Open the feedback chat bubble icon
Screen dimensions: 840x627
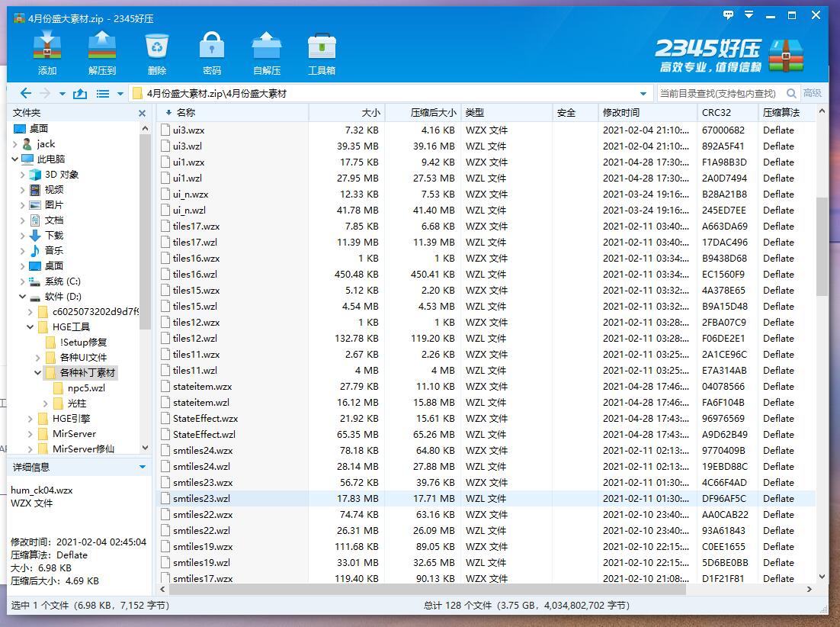pos(728,15)
